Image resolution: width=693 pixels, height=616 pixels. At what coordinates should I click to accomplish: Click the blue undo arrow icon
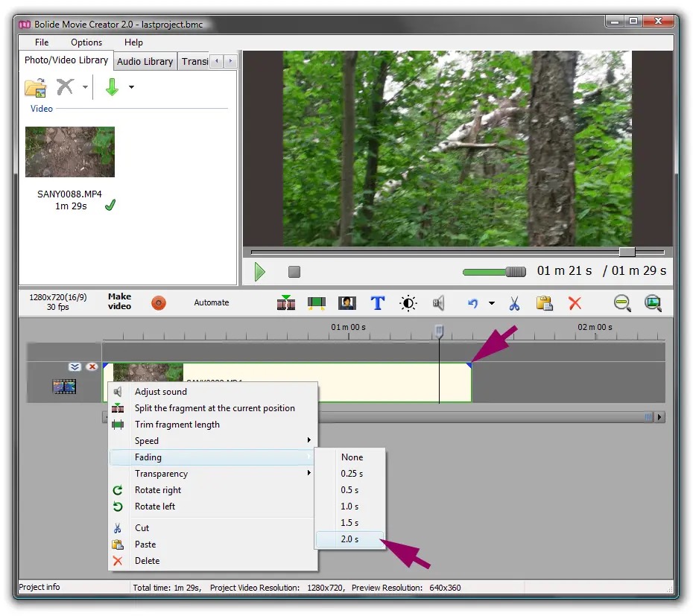pyautogui.click(x=473, y=303)
